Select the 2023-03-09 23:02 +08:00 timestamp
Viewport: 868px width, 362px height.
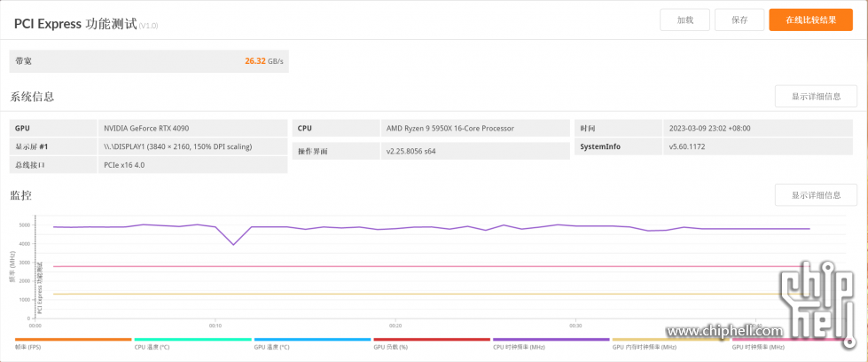(x=709, y=128)
